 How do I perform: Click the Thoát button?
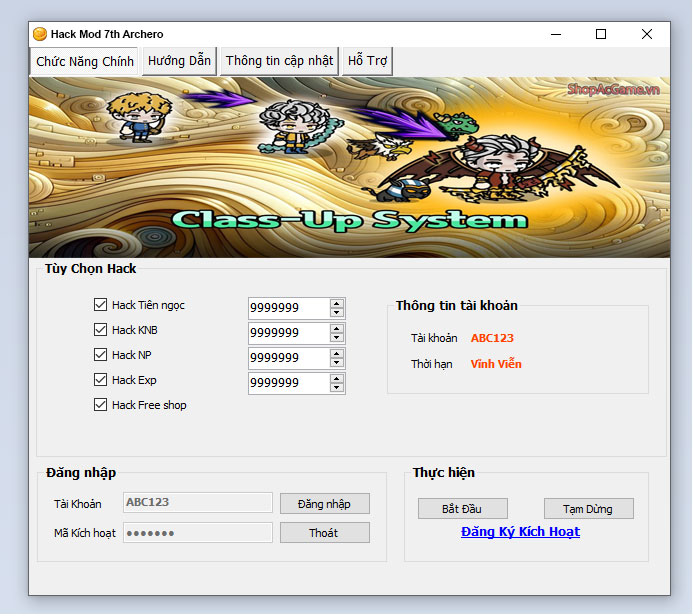coord(325,533)
